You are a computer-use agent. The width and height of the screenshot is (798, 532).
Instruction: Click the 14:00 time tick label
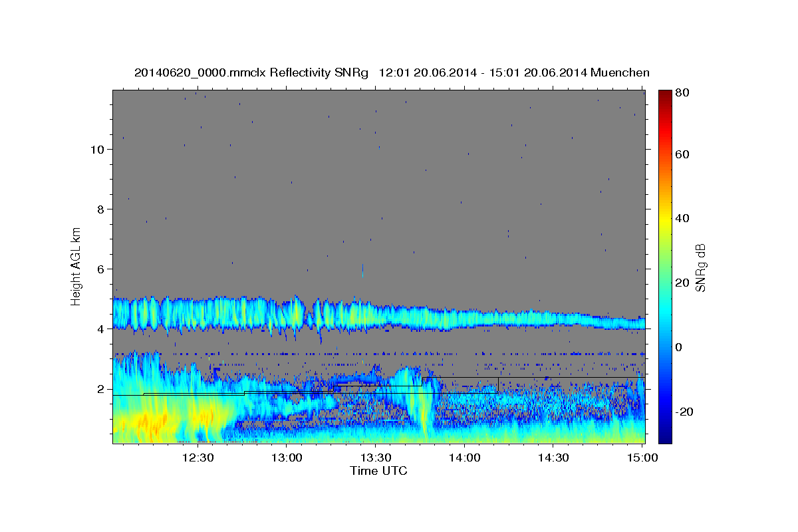point(464,458)
